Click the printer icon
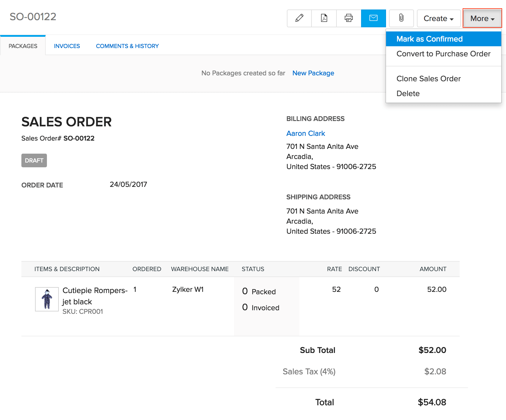This screenshot has width=506, height=420. (x=349, y=18)
